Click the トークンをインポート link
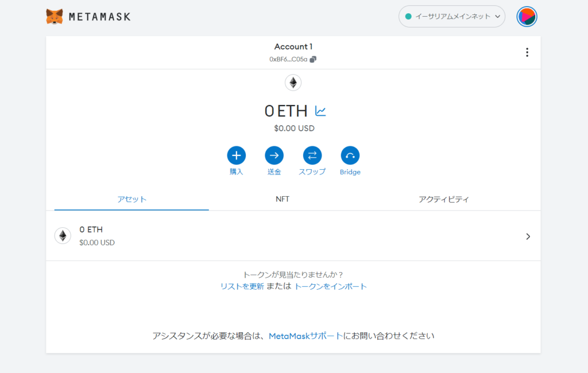Screen dimensions: 588x373 [330, 286]
